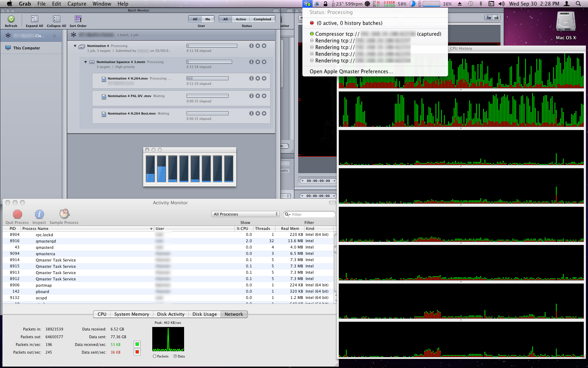Click the volume icon in menu bar

coord(502,4)
